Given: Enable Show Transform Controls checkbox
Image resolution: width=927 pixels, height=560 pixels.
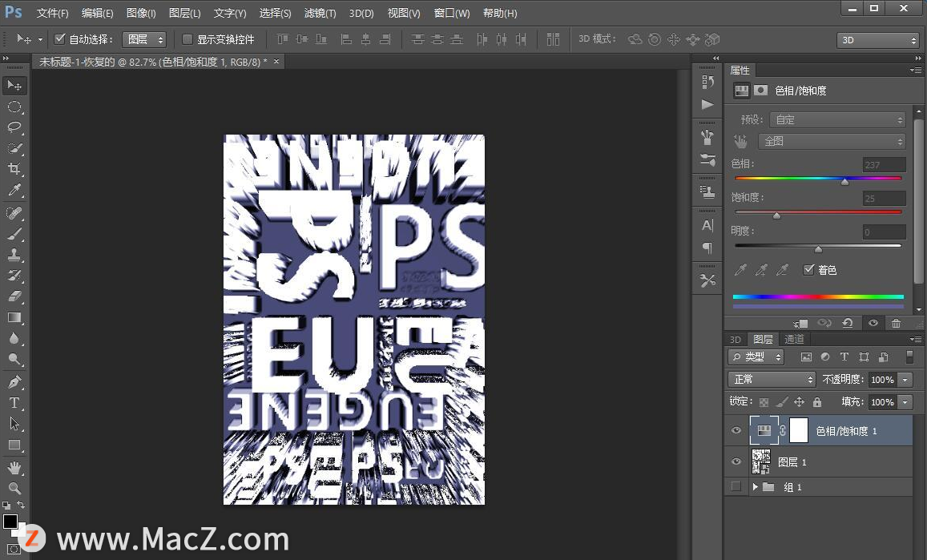Looking at the screenshot, I should click(x=187, y=39).
